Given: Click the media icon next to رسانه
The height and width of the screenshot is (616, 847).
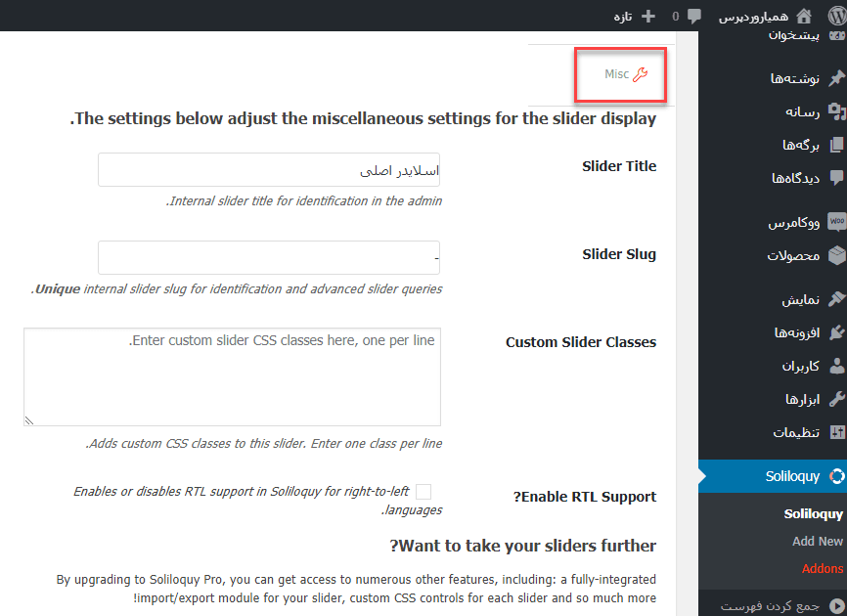Looking at the screenshot, I should click(837, 111).
